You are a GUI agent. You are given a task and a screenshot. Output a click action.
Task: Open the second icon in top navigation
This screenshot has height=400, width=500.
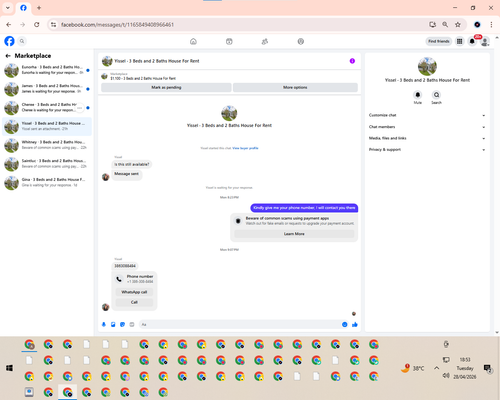(229, 41)
